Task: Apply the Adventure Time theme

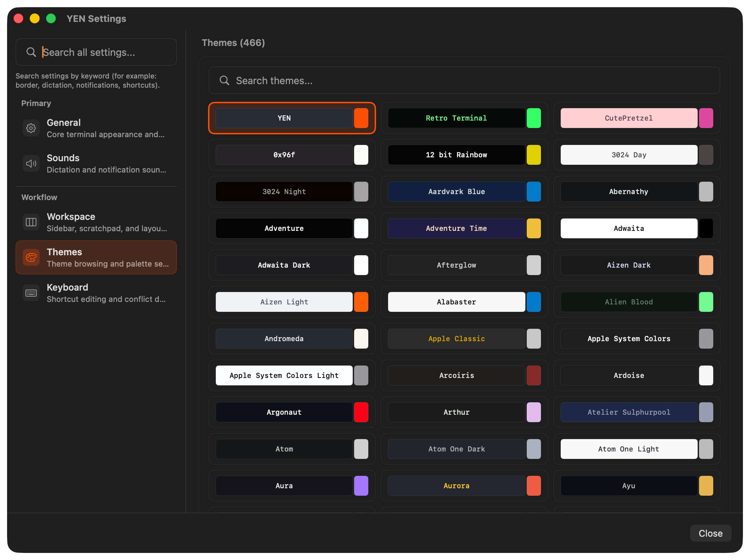Action: point(456,228)
